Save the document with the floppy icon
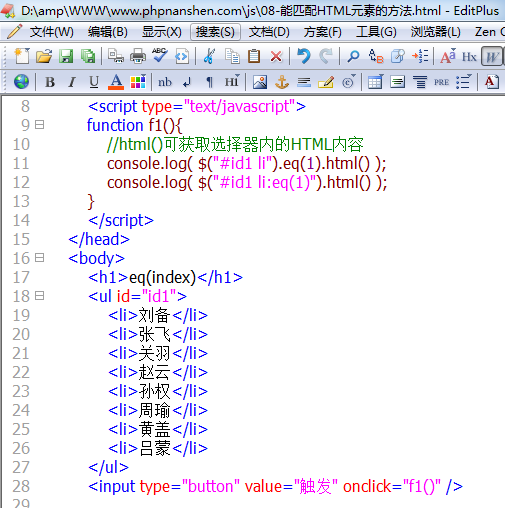This screenshot has height=508, width=505. (x=66, y=56)
